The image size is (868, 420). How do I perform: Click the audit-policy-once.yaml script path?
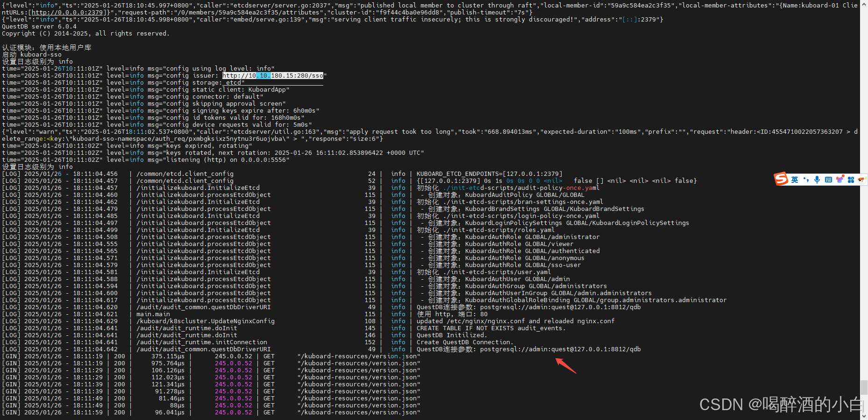(x=521, y=188)
